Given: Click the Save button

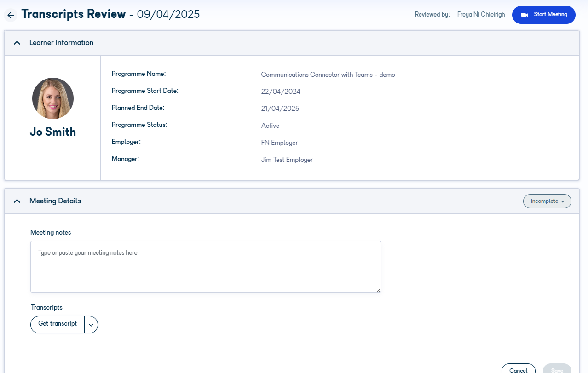Looking at the screenshot, I should [x=557, y=369].
